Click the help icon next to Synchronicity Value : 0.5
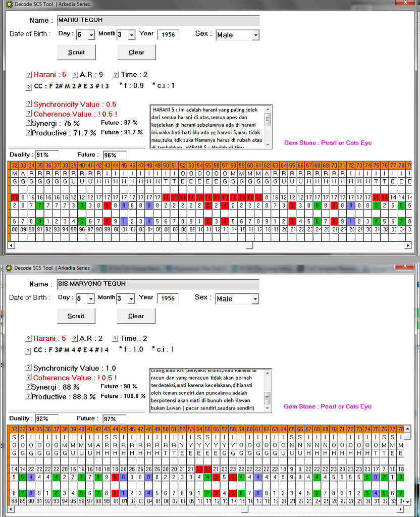Image resolution: width=420 pixels, height=517 pixels. pyautogui.click(x=29, y=104)
